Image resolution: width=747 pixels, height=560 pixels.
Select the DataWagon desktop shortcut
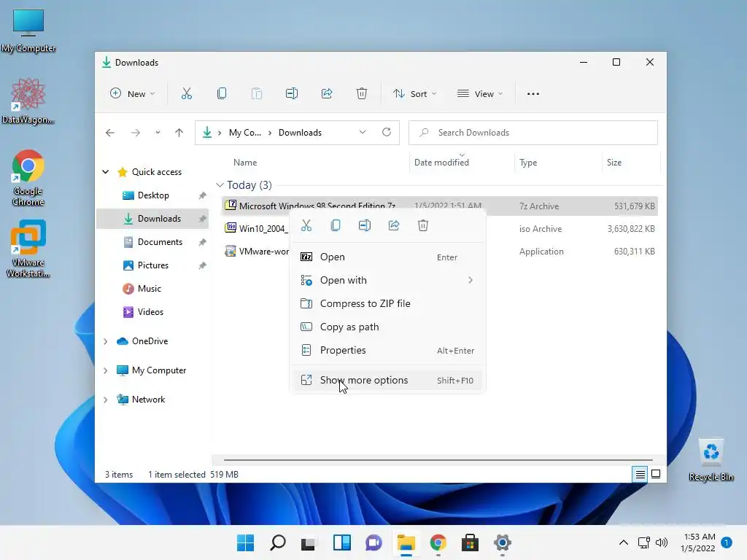(x=28, y=101)
